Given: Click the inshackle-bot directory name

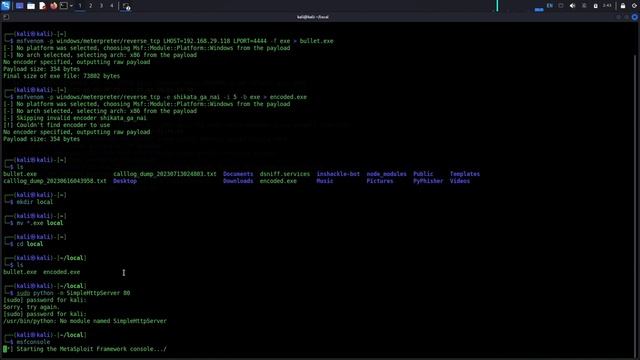Looking at the screenshot, I should pos(338,174).
